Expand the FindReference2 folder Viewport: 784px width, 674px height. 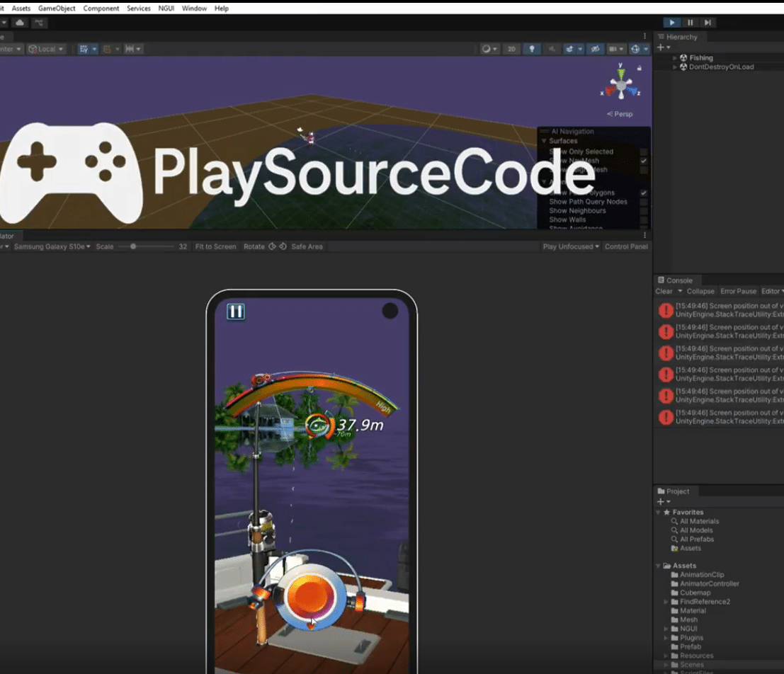coord(666,602)
